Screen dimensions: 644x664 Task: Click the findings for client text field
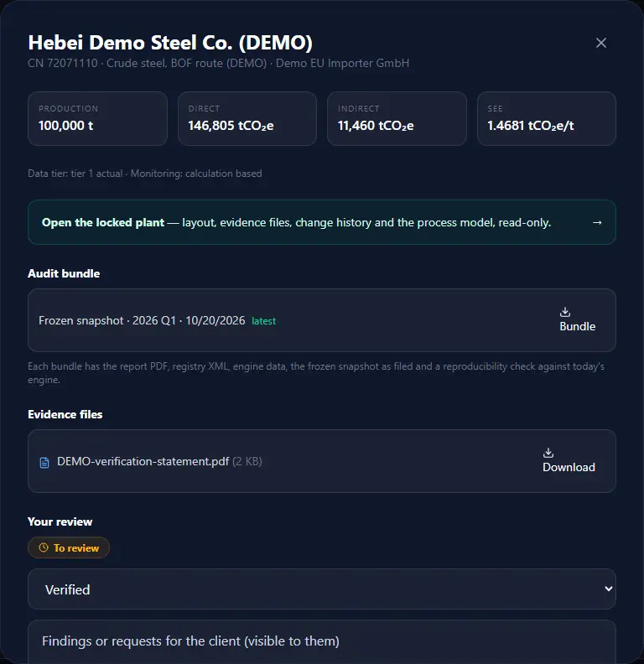(x=321, y=641)
